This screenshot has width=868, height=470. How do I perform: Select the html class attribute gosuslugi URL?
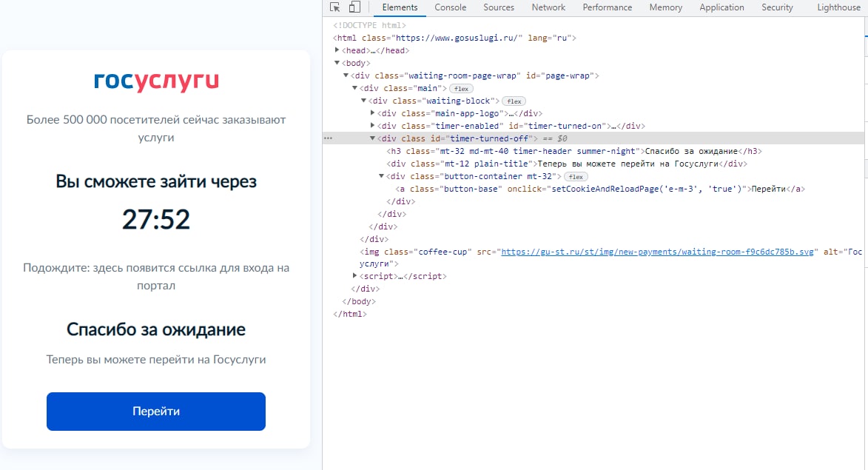pyautogui.click(x=456, y=38)
